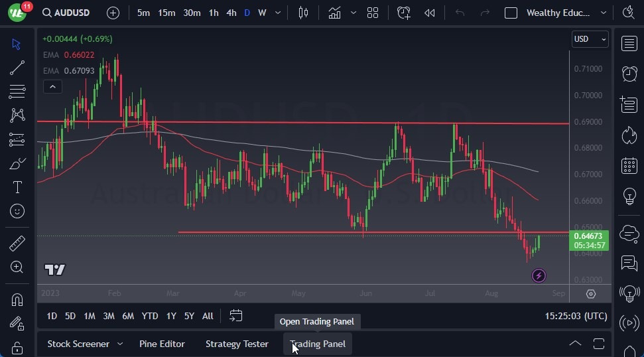Select the Text tool in left toolbar
The width and height of the screenshot is (644, 357).
(17, 187)
